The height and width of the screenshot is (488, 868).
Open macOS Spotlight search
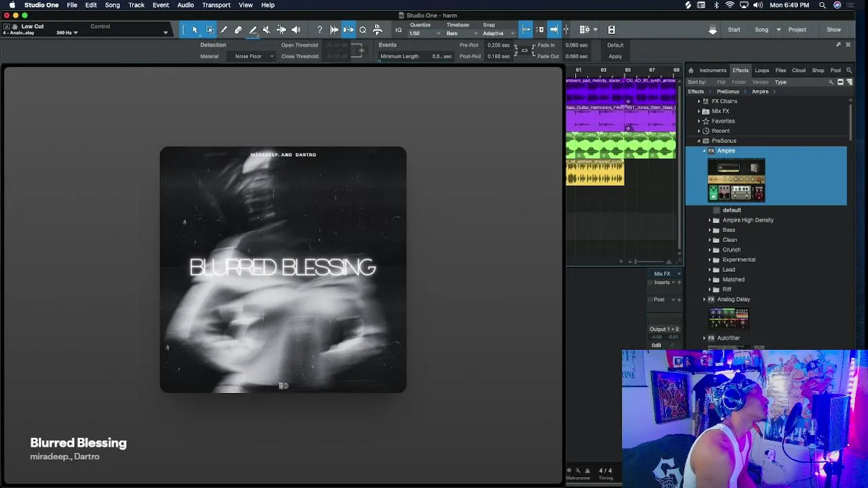tap(822, 5)
